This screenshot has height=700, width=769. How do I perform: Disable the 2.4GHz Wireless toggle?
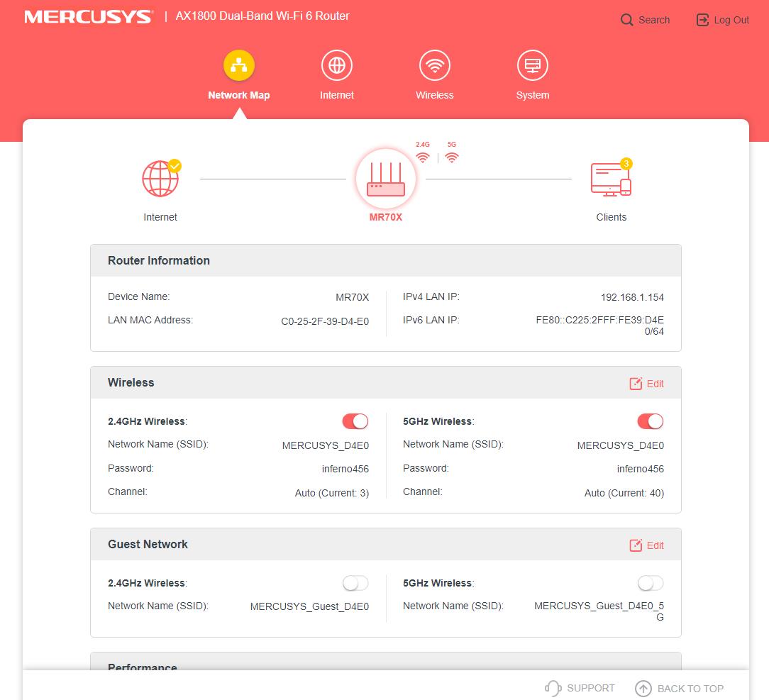pos(355,421)
